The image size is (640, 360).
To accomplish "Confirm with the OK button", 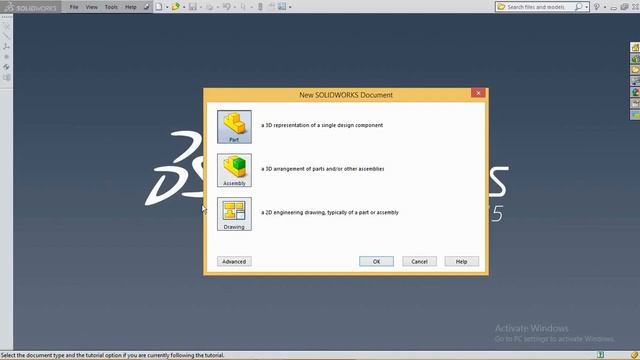I will click(376, 261).
